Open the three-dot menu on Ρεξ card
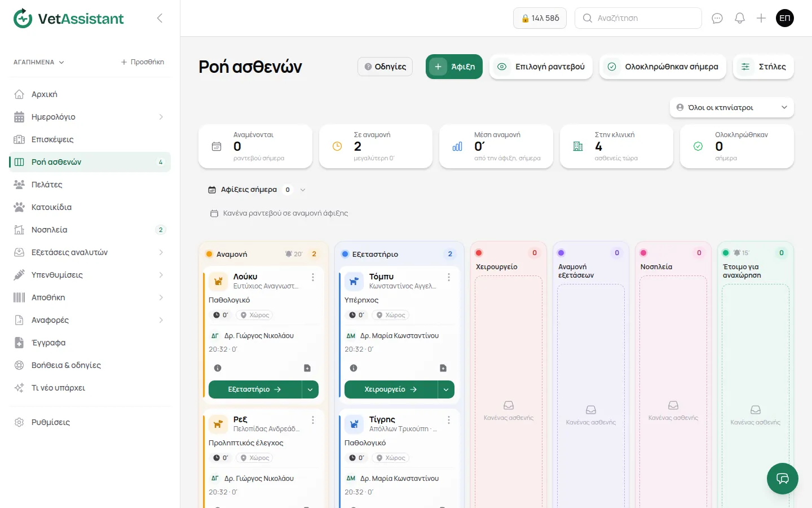This screenshot has width=812, height=508. click(313, 420)
